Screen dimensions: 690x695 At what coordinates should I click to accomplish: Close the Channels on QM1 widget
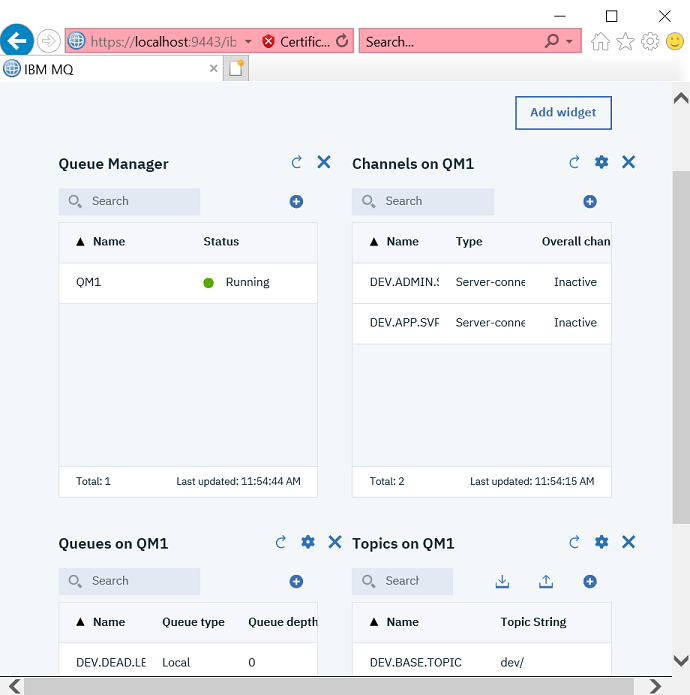[x=628, y=162]
